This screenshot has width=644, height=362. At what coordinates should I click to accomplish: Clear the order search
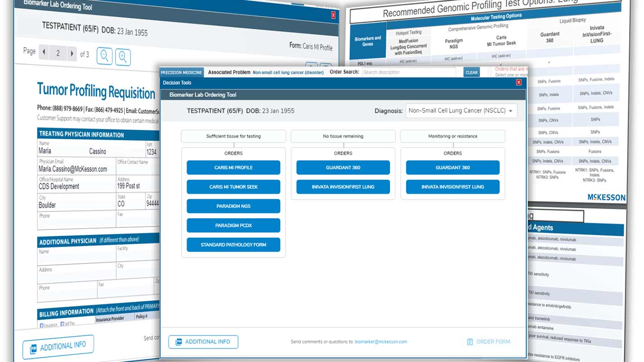471,72
